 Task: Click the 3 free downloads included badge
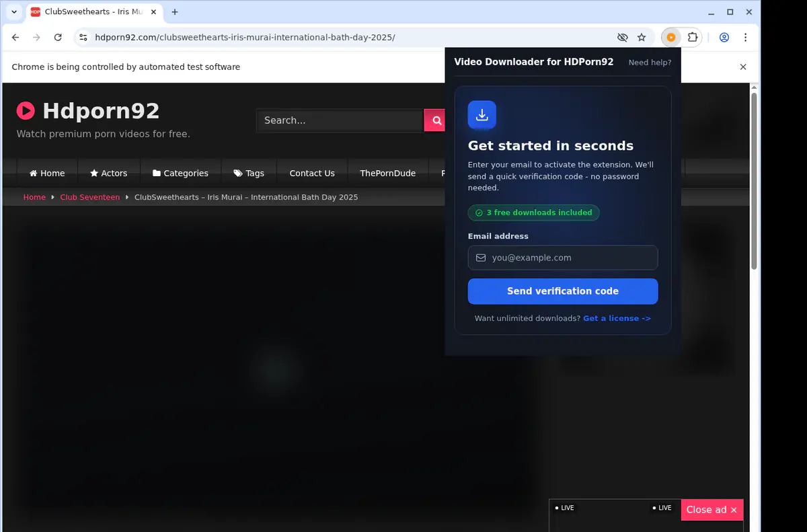pos(534,213)
